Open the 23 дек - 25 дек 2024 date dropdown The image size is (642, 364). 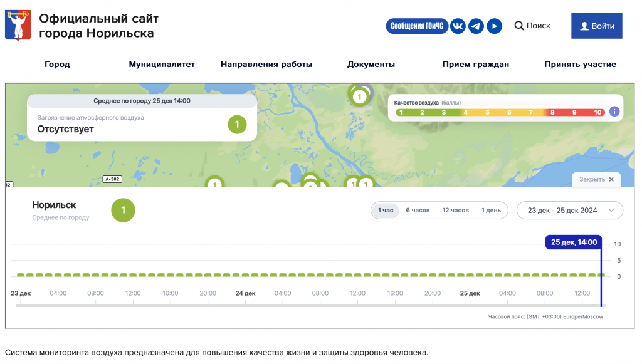click(569, 211)
